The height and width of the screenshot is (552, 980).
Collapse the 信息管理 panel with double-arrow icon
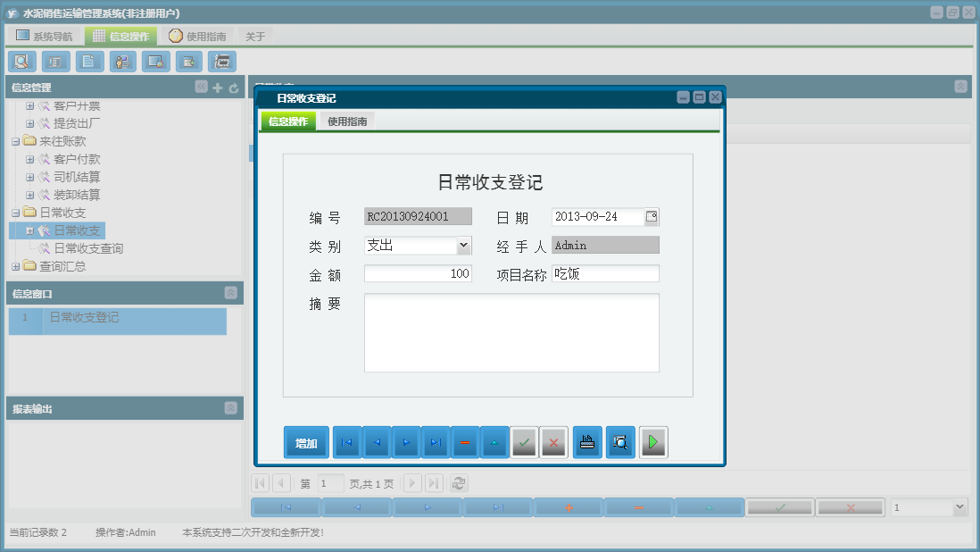(x=201, y=87)
